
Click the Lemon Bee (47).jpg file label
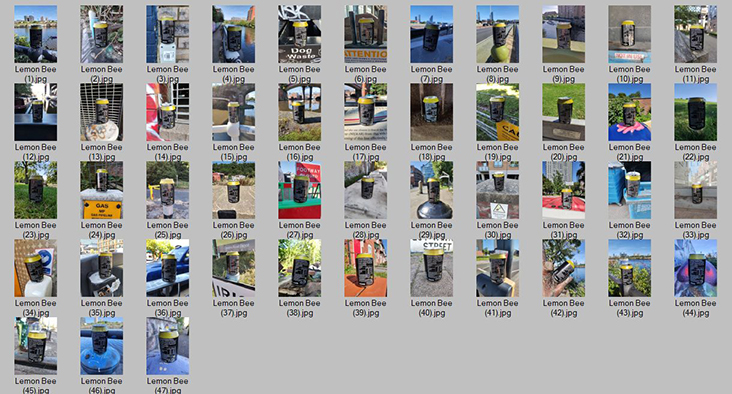coord(168,386)
